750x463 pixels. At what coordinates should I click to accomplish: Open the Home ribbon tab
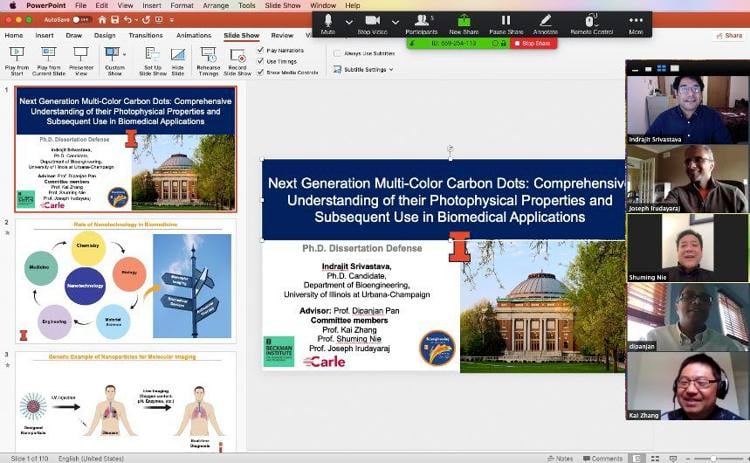click(14, 35)
